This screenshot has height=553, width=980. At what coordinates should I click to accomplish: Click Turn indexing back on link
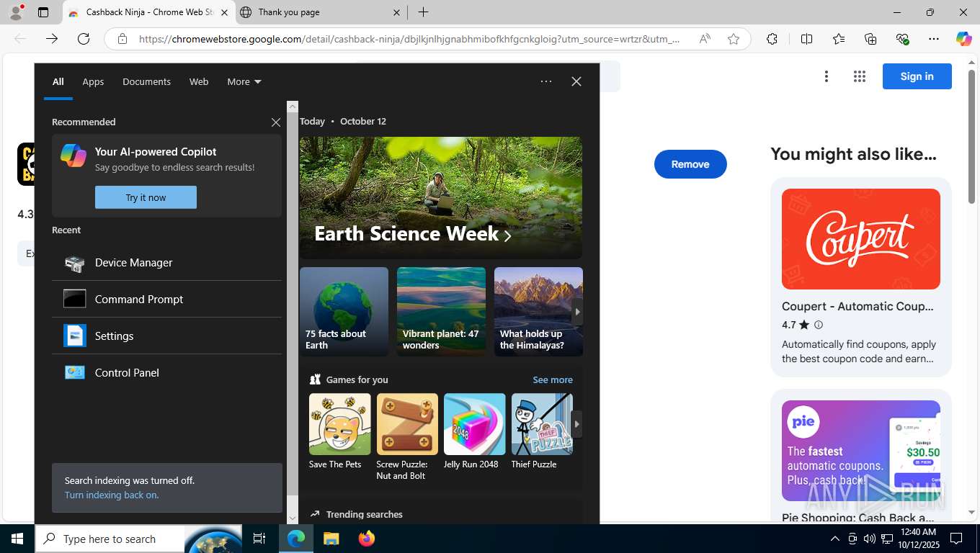coord(111,495)
